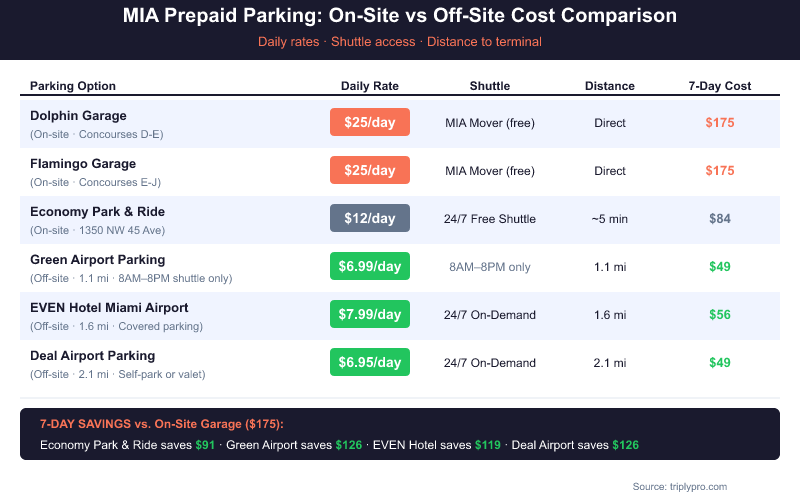Click the $6.95/day Deal Airport Parking badge
800x500 pixels.
[x=369, y=363]
